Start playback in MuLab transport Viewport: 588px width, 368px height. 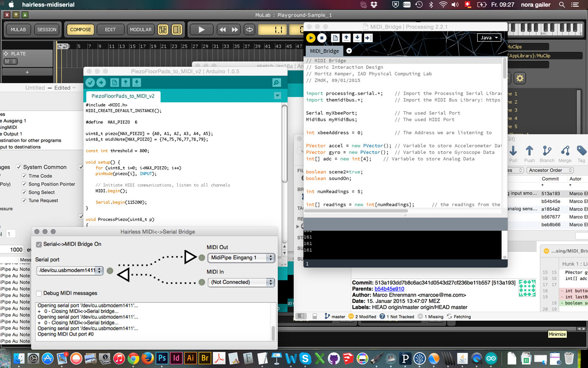coord(201,30)
